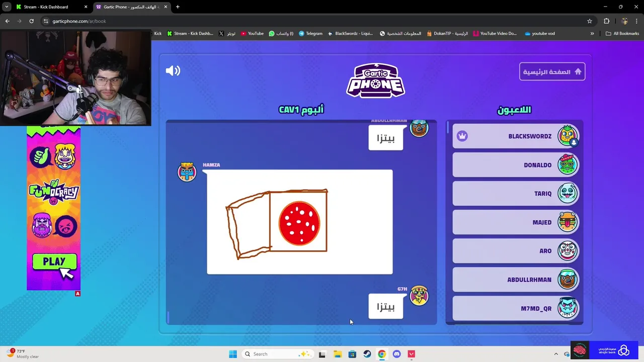The height and width of the screenshot is (362, 644).
Task: Expand hidden bookmarks with the double chevron
Action: click(592, 34)
